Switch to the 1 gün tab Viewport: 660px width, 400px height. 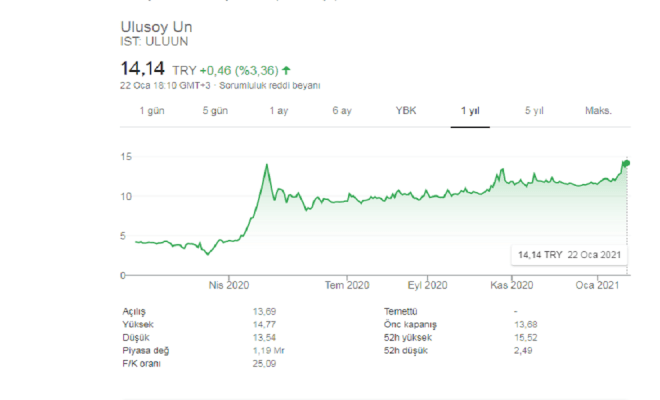coord(153,110)
